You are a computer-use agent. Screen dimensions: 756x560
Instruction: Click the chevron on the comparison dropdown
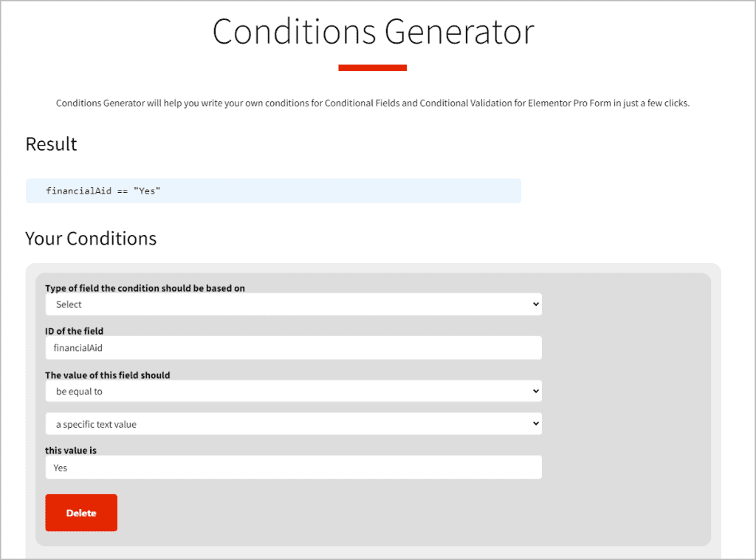pyautogui.click(x=535, y=391)
